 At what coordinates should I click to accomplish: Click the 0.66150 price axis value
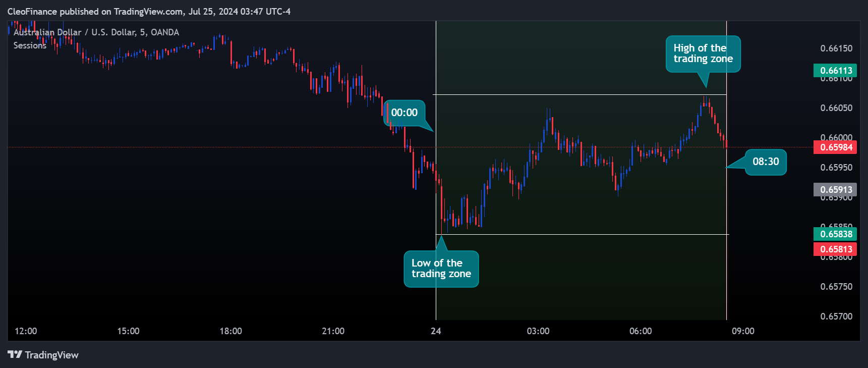pyautogui.click(x=836, y=48)
